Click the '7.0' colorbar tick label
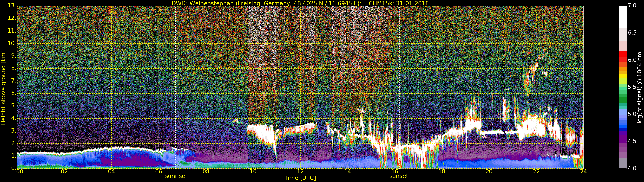The image size is (644, 182). (632, 6)
